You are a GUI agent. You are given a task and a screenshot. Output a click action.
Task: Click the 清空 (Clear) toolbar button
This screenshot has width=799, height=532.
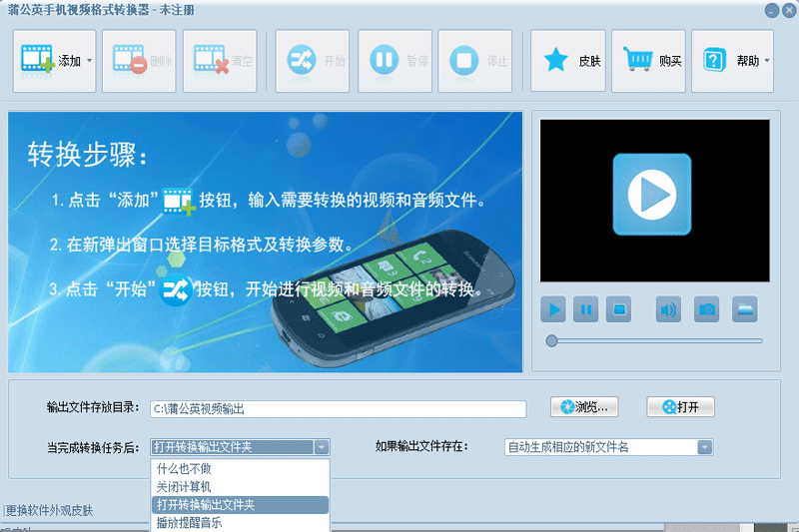[220, 61]
